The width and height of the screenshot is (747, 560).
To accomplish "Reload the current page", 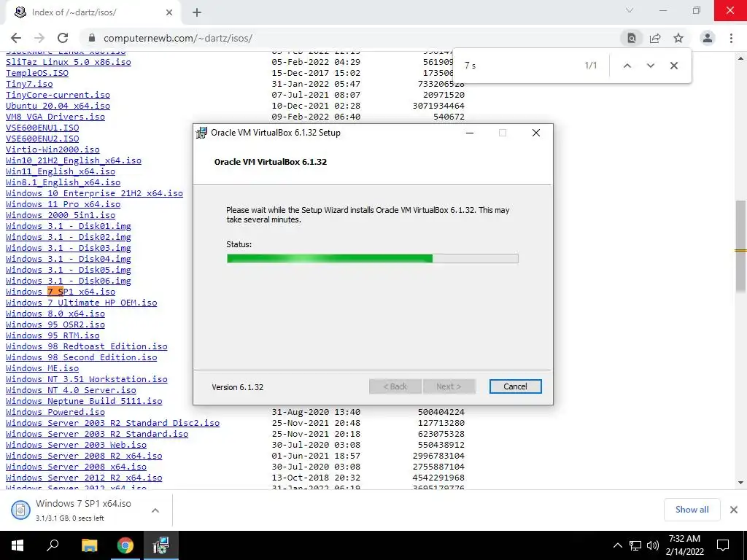I will (63, 38).
